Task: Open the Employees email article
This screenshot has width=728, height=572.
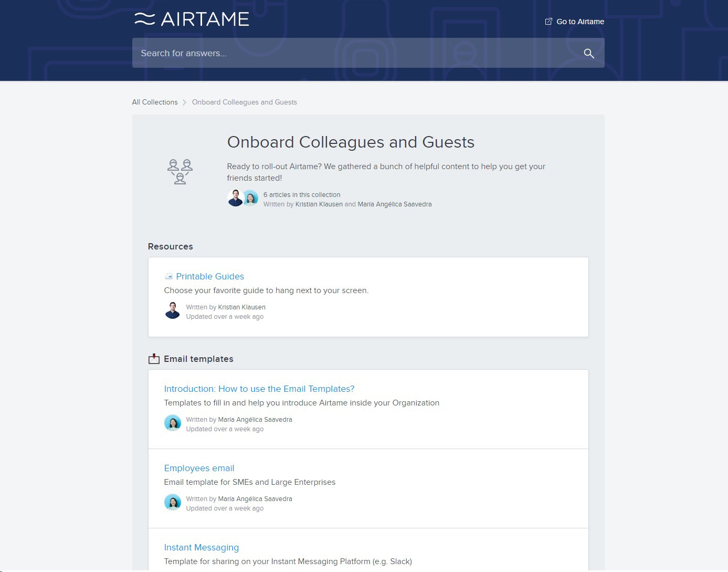Action: [199, 468]
